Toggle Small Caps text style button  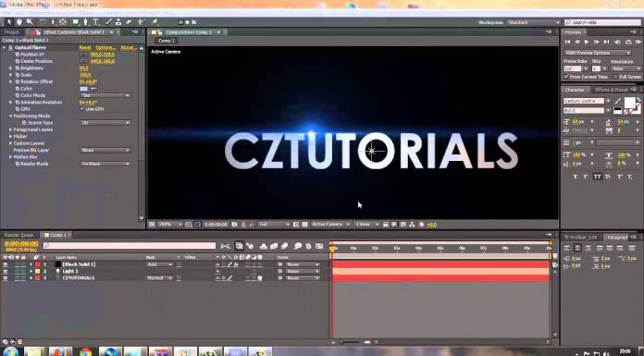[608, 177]
